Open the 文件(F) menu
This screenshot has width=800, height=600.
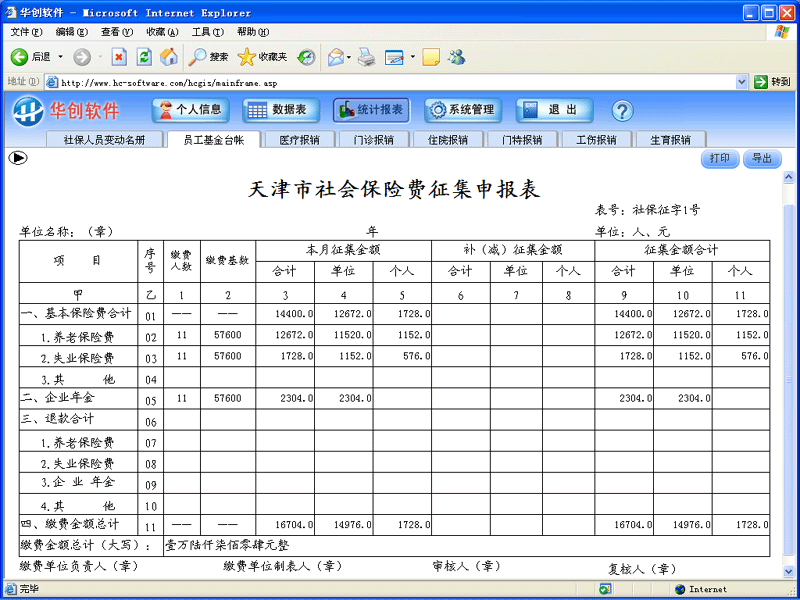(x=27, y=32)
